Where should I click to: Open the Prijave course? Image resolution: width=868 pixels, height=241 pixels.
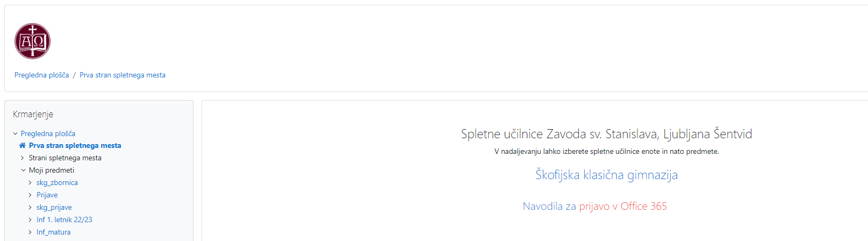click(47, 195)
